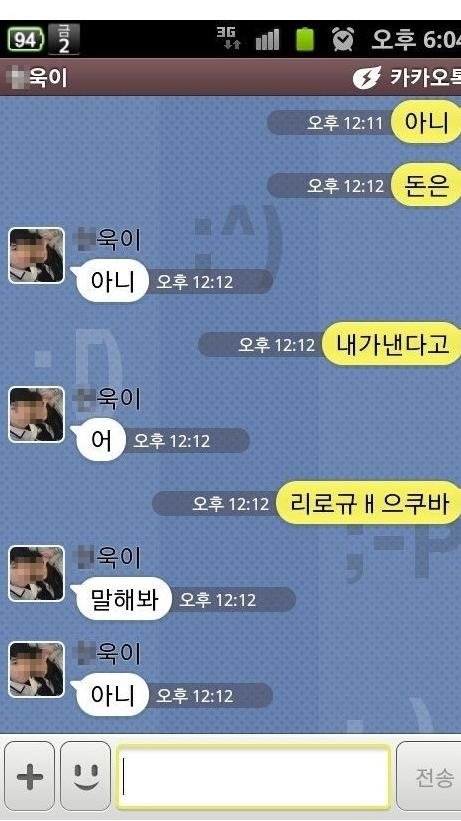461x821 pixels.
Task: Tap the 전송 send button
Action: click(429, 776)
